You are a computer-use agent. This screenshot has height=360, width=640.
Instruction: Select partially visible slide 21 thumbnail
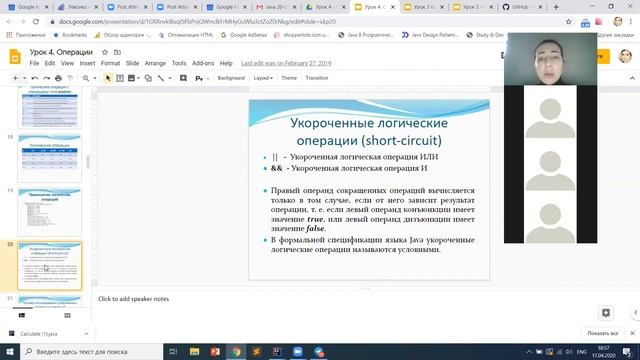49,301
